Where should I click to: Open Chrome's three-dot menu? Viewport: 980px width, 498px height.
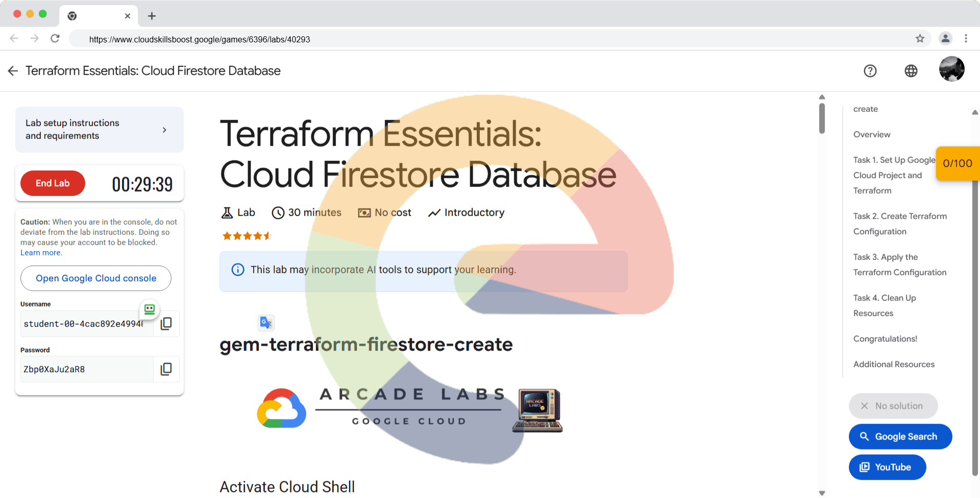tap(966, 38)
